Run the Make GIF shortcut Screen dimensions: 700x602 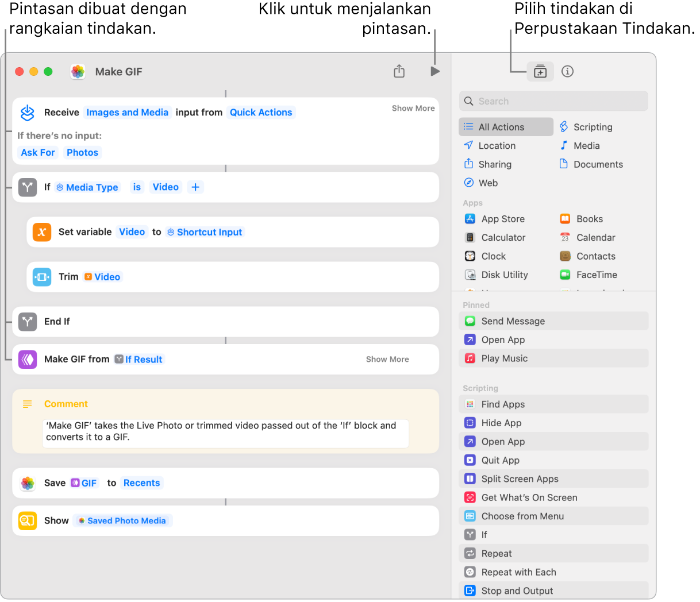pos(435,71)
